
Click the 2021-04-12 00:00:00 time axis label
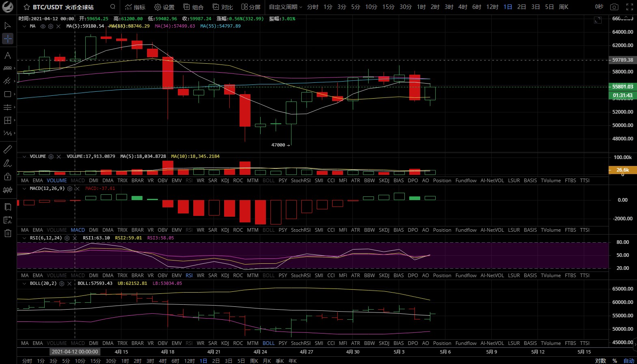pyautogui.click(x=75, y=352)
